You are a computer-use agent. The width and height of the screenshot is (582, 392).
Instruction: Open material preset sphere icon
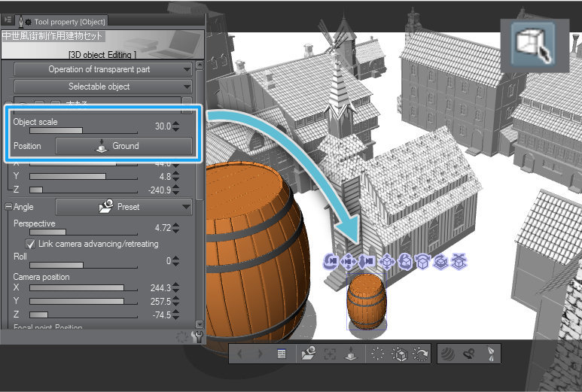[449, 354]
